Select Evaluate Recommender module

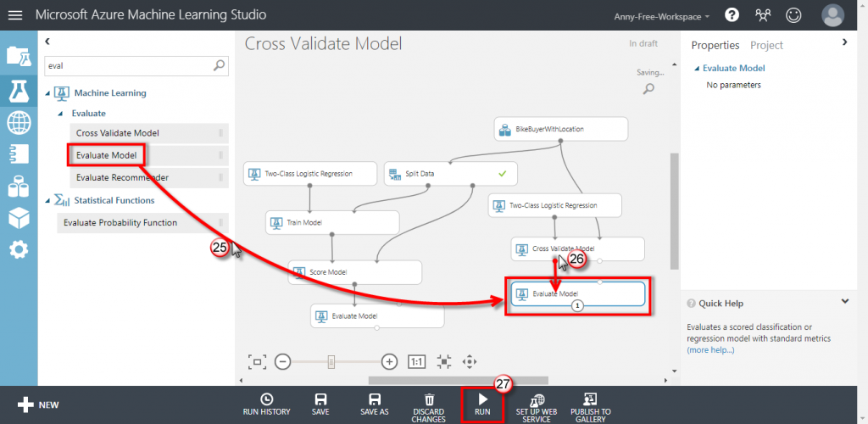coord(149,178)
